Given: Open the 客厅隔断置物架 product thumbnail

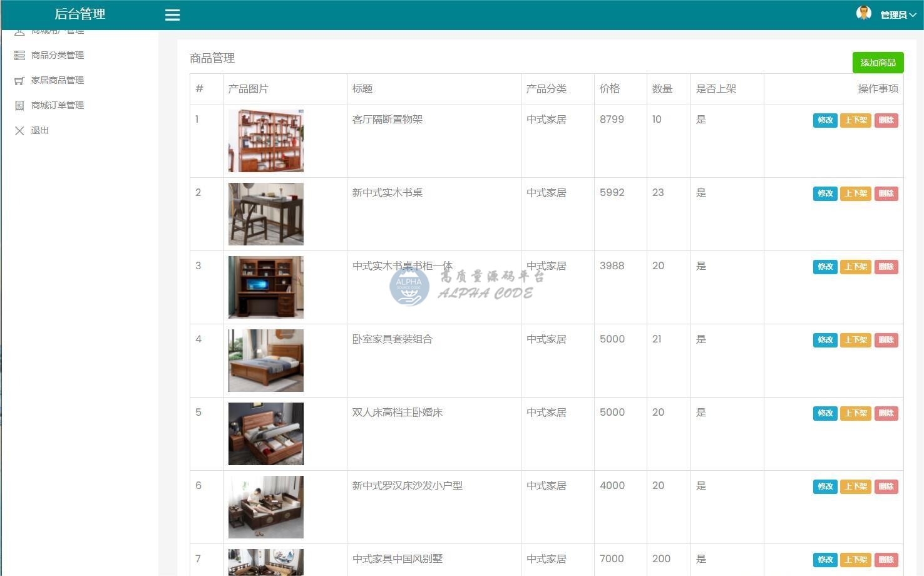Looking at the screenshot, I should click(x=265, y=141).
